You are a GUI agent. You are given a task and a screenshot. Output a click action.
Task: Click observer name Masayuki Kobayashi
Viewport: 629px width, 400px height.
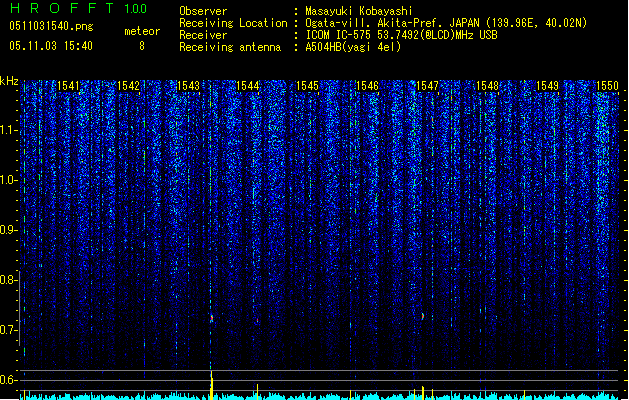tap(359, 11)
